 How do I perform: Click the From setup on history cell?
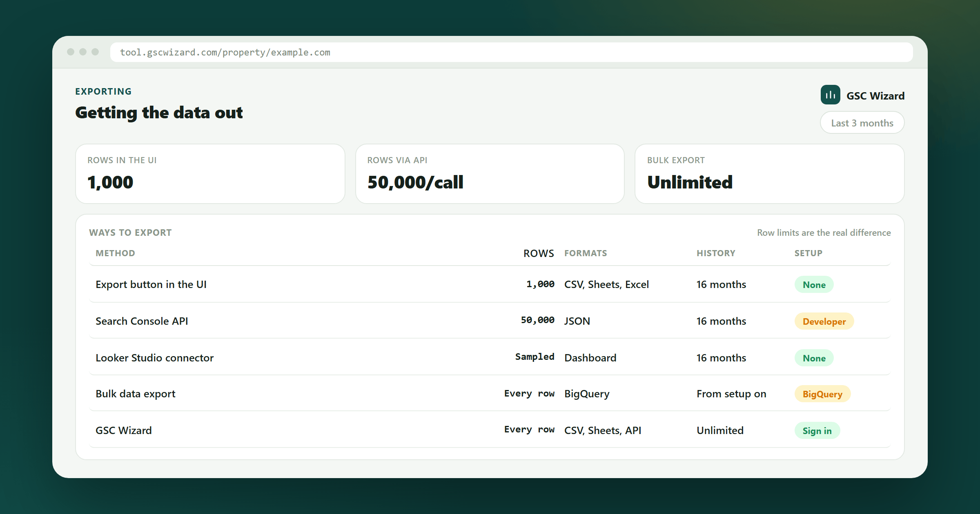pyautogui.click(x=731, y=394)
